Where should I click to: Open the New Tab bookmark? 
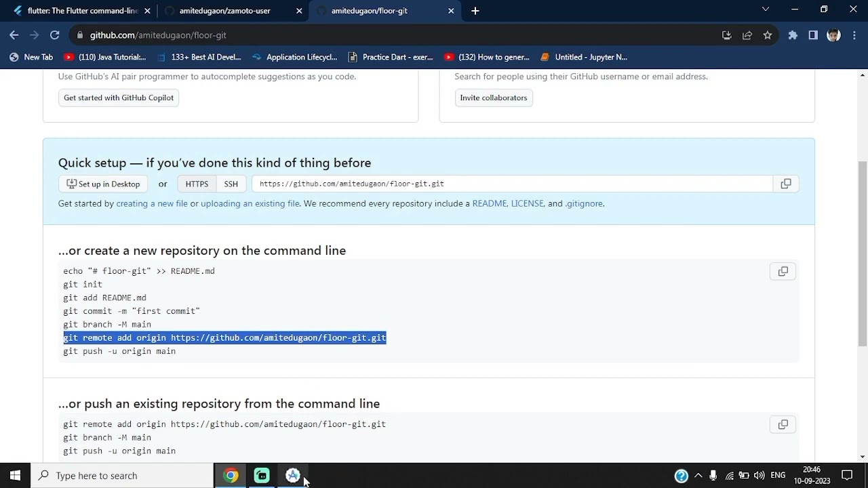point(31,57)
